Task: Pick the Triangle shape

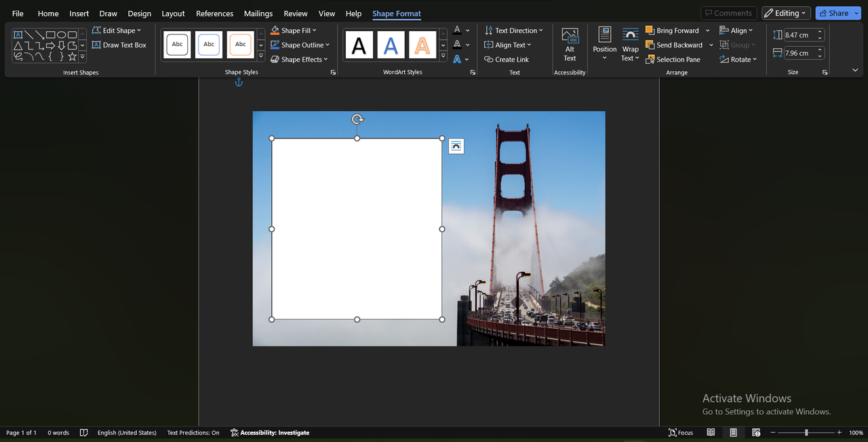Action: pyautogui.click(x=18, y=45)
